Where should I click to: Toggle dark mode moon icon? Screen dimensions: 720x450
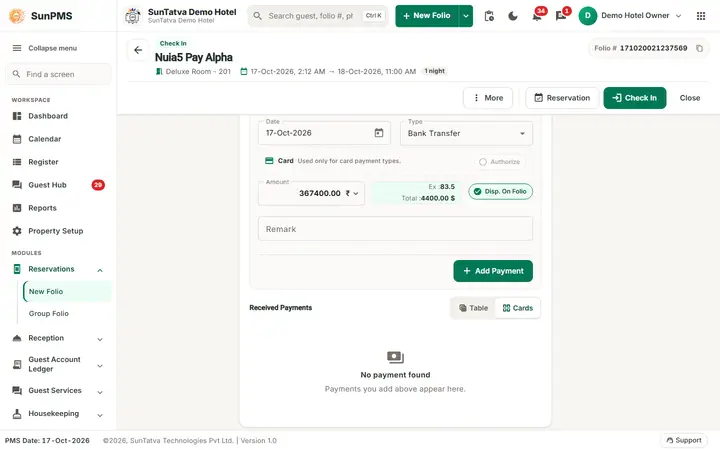click(x=512, y=16)
